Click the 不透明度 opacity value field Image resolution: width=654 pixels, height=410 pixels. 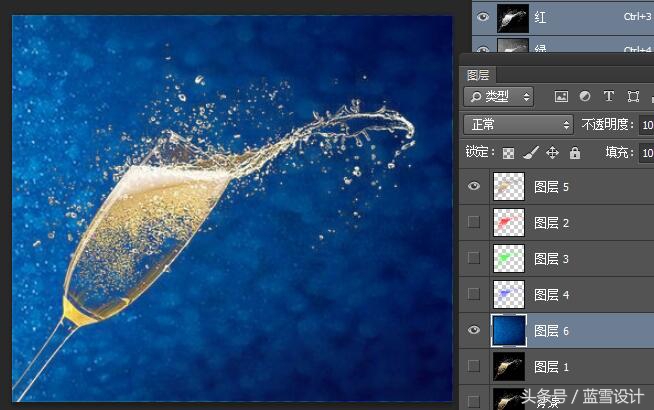click(x=646, y=125)
